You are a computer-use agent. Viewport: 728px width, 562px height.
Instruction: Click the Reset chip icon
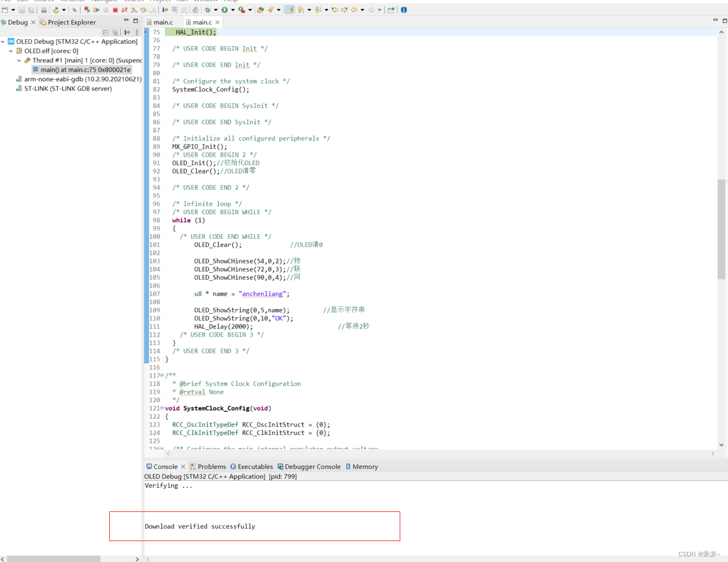click(x=196, y=10)
